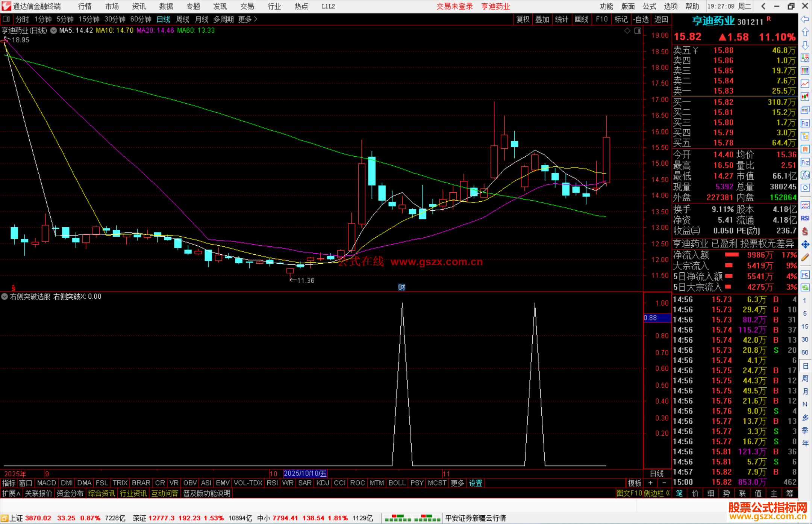Click the F12 icon in right sidebar
Screen dimensions: 812x524
click(x=805, y=162)
